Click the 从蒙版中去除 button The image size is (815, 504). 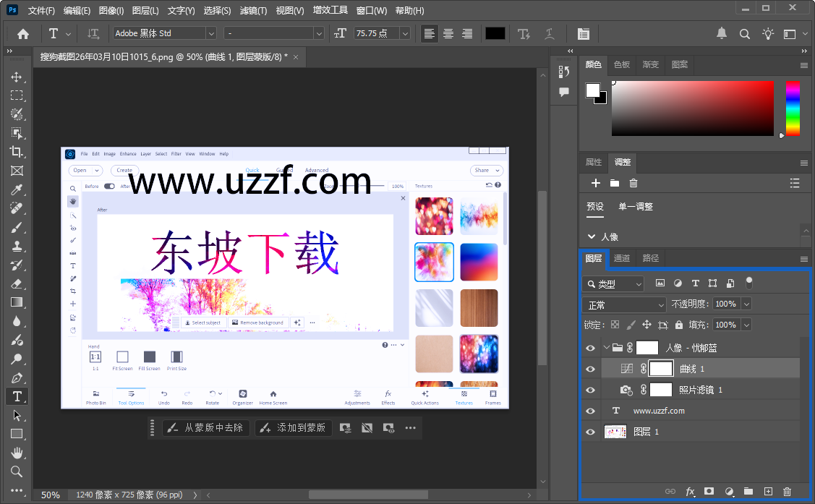pos(205,427)
